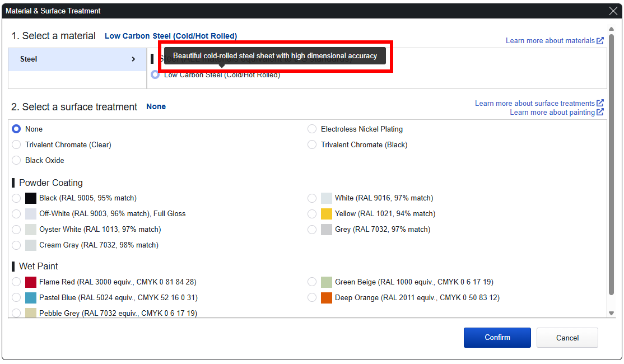Click the scrollbar down arrow
Screen dimensions: 624x364
(611, 313)
